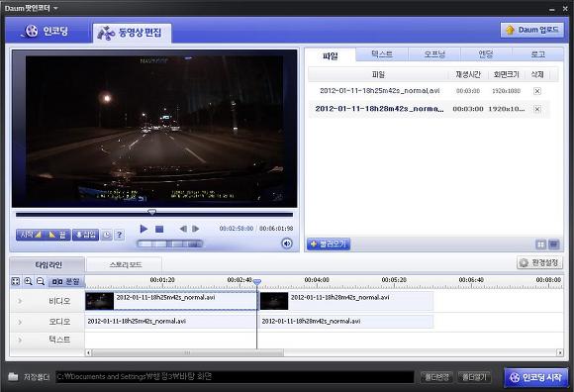The image size is (574, 392).
Task: Click the video seek bar handle
Action: coord(151,212)
